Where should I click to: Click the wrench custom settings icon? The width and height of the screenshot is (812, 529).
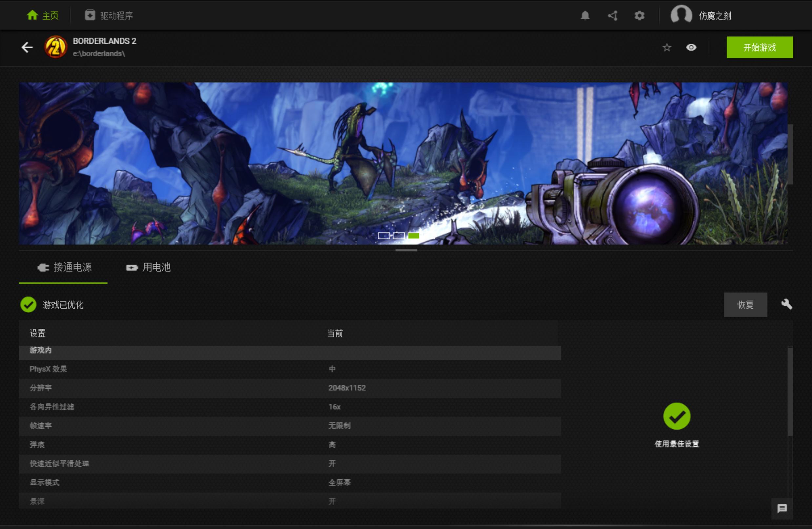(786, 304)
